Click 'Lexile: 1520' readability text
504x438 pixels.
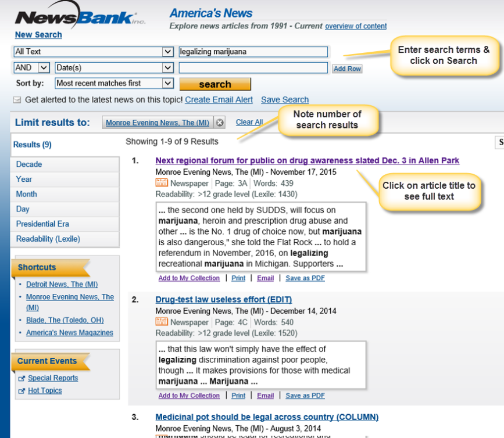[x=275, y=333]
